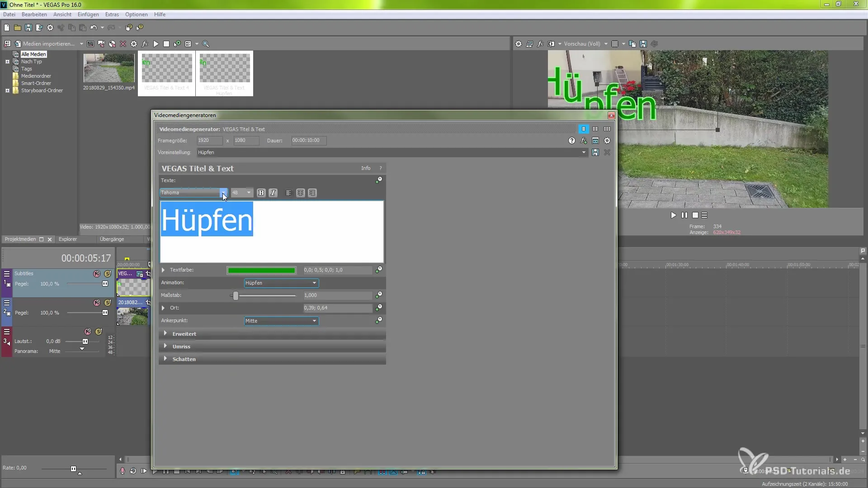The width and height of the screenshot is (868, 488).
Task: Center align text in title editor
Action: [x=301, y=193]
